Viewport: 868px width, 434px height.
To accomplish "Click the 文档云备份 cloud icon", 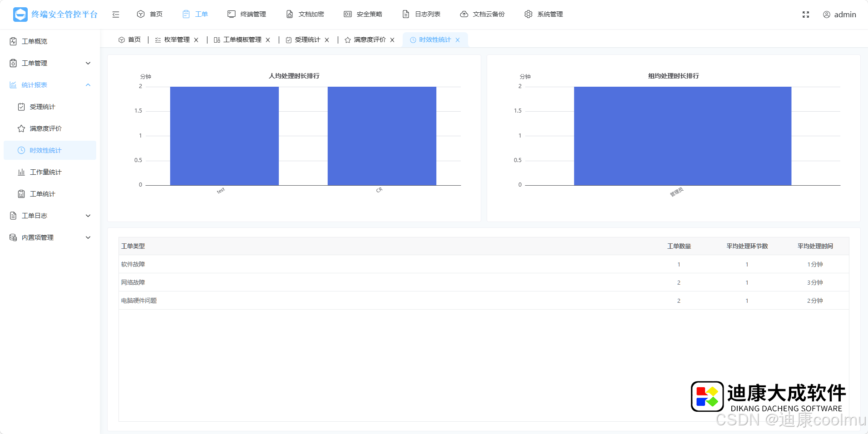I will [464, 14].
